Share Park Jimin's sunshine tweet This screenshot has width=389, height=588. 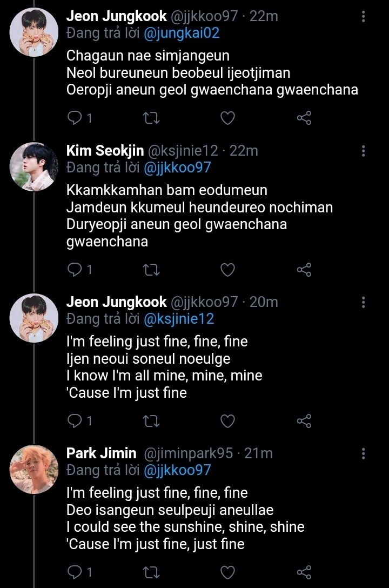click(x=305, y=572)
